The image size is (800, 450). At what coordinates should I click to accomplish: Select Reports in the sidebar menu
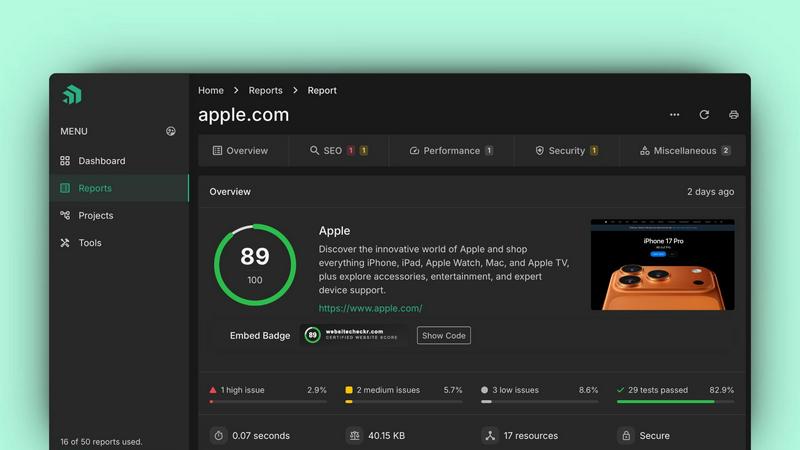(x=119, y=188)
